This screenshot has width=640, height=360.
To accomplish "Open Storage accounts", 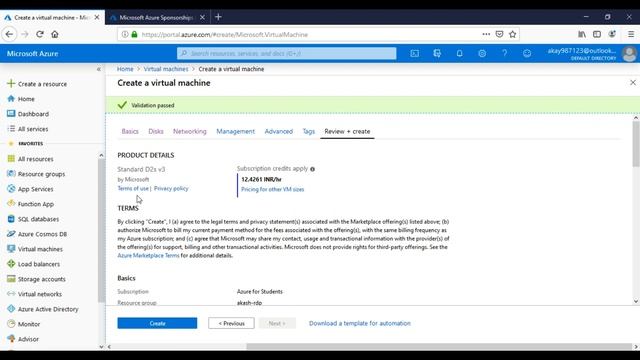I will [x=36, y=279].
